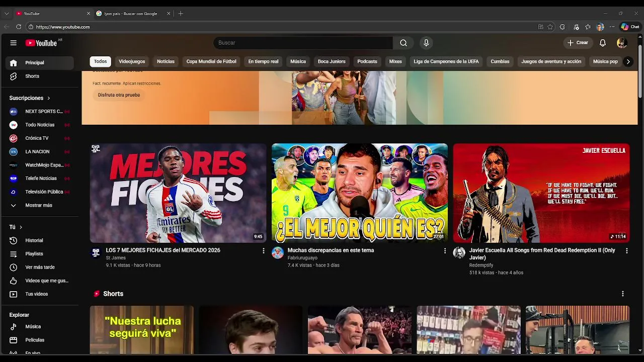Open Videos que me gustan
The height and width of the screenshot is (362, 644).
(x=40, y=281)
